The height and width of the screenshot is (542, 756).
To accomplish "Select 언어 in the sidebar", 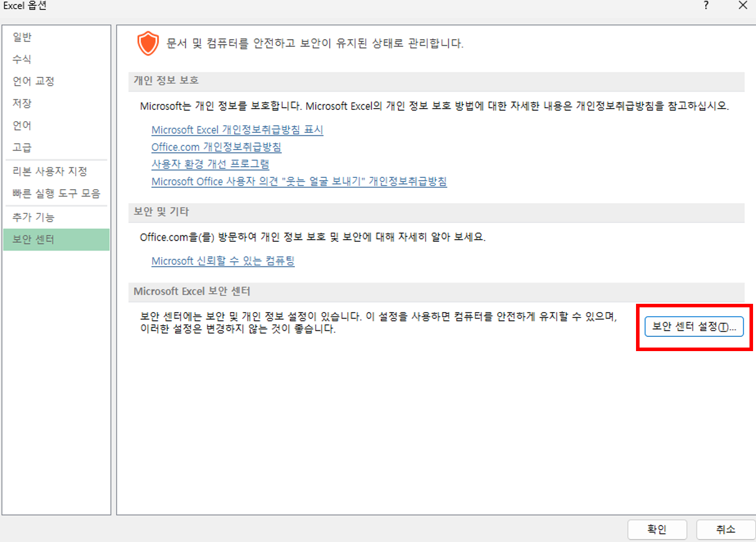I will [56, 125].
